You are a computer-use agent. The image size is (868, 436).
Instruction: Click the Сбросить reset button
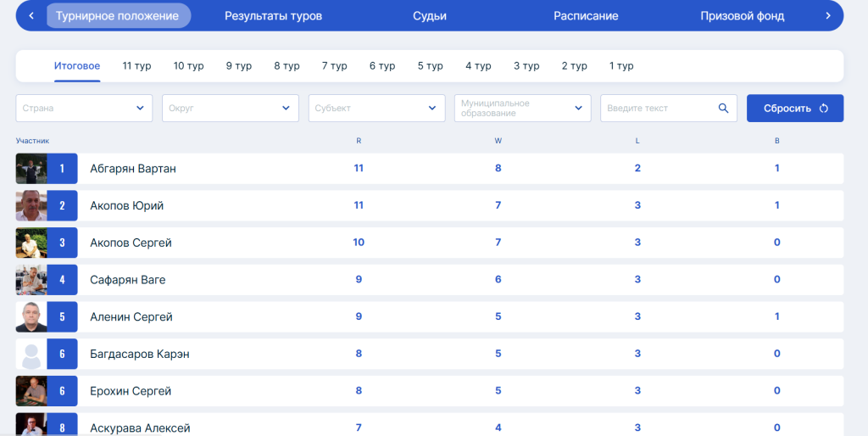(x=795, y=108)
